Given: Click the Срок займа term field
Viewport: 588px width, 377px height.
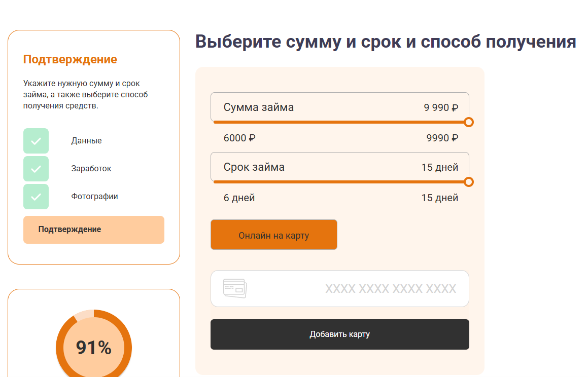Looking at the screenshot, I should tap(340, 167).
